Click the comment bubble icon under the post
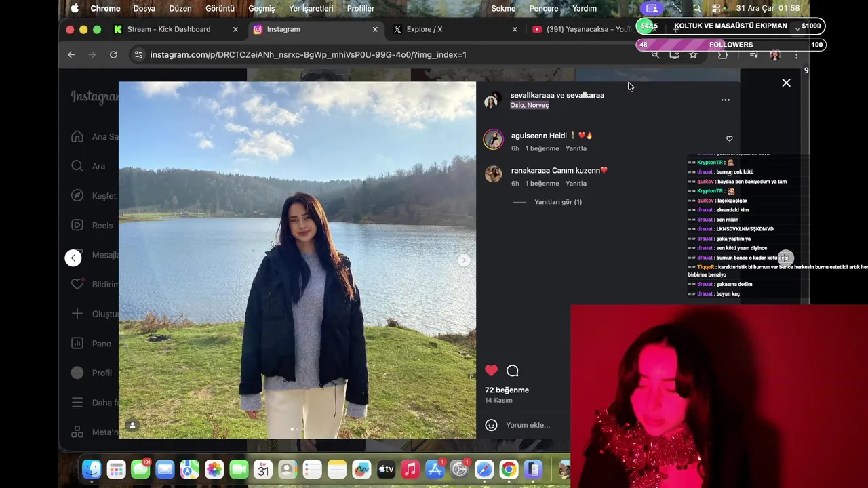The width and height of the screenshot is (868, 488). [x=513, y=370]
